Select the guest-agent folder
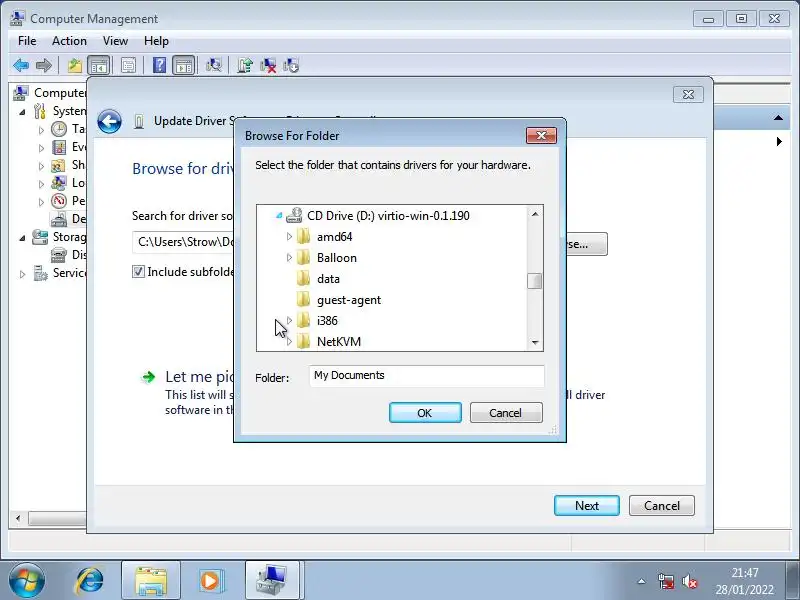800x600 pixels. [x=349, y=300]
